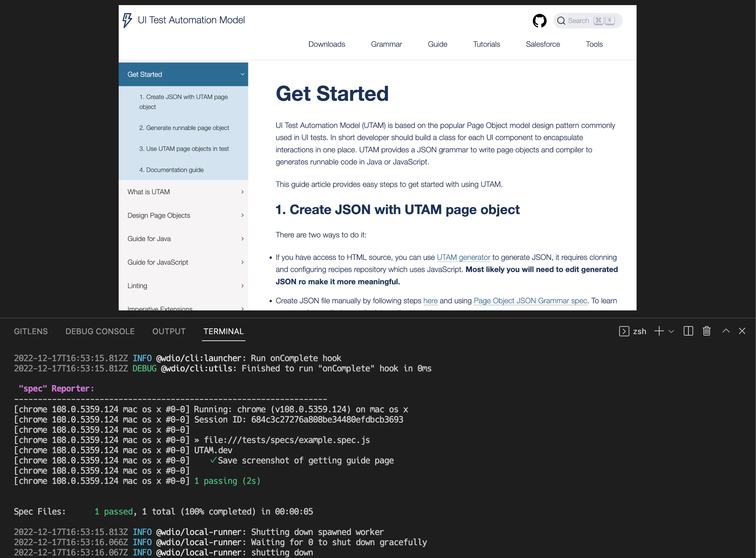Expand Design Page Objects section
The width and height of the screenshot is (756, 558).
click(183, 215)
